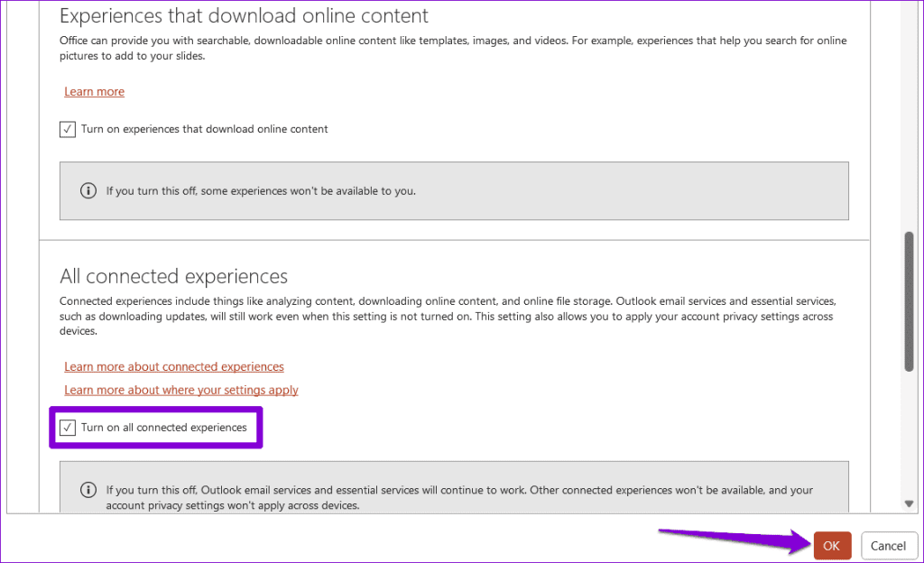
Task: Click info icon beside 'some experiences won't be available'
Action: point(88,190)
